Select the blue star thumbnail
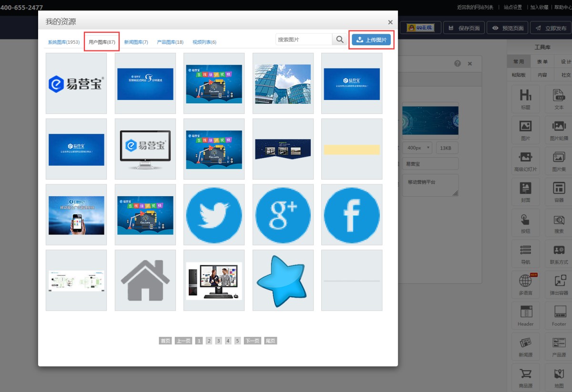 coord(283,281)
